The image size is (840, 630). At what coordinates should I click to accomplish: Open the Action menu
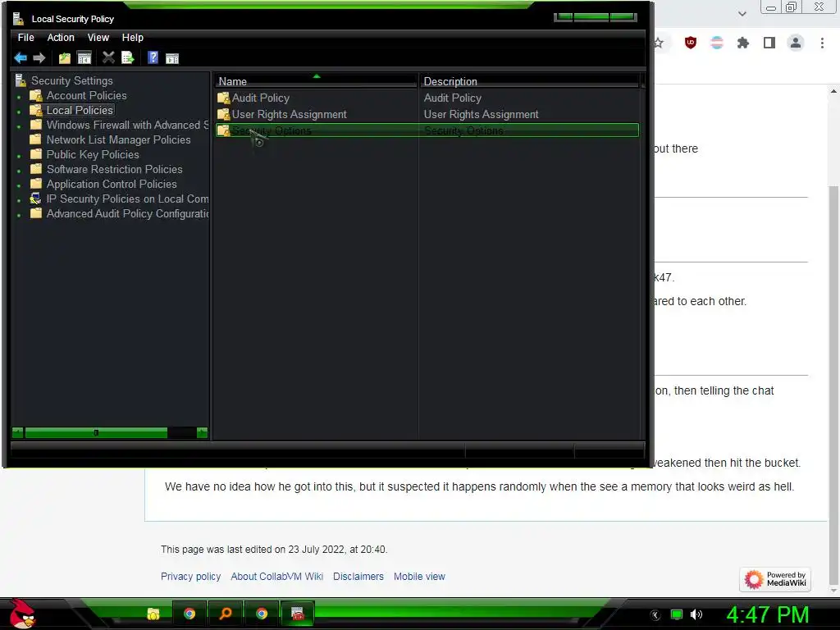[61, 38]
